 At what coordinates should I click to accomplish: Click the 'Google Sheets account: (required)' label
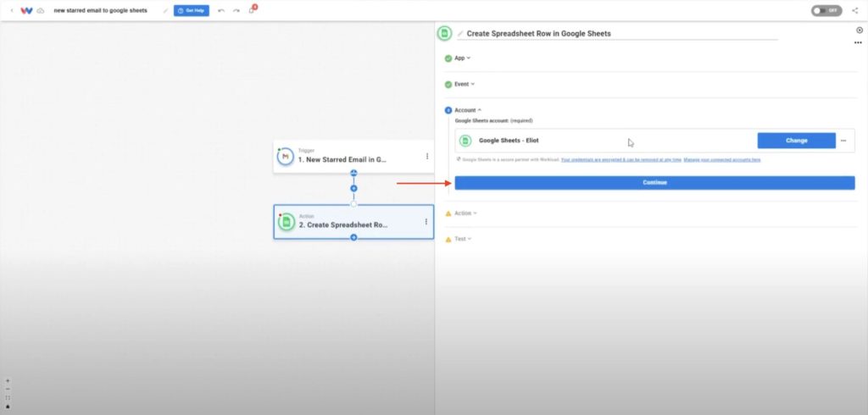494,120
